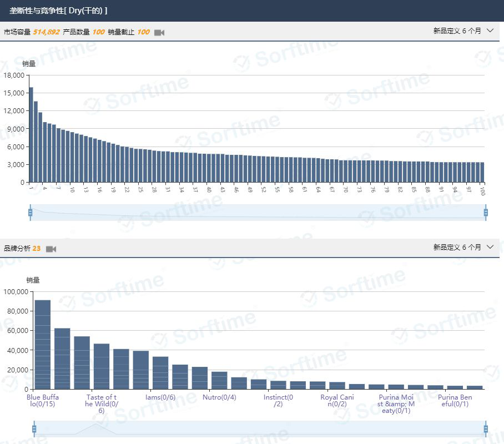The image size is (504, 444).
Task: Click the video camera icon beside 销量截止
Action: coord(159,33)
